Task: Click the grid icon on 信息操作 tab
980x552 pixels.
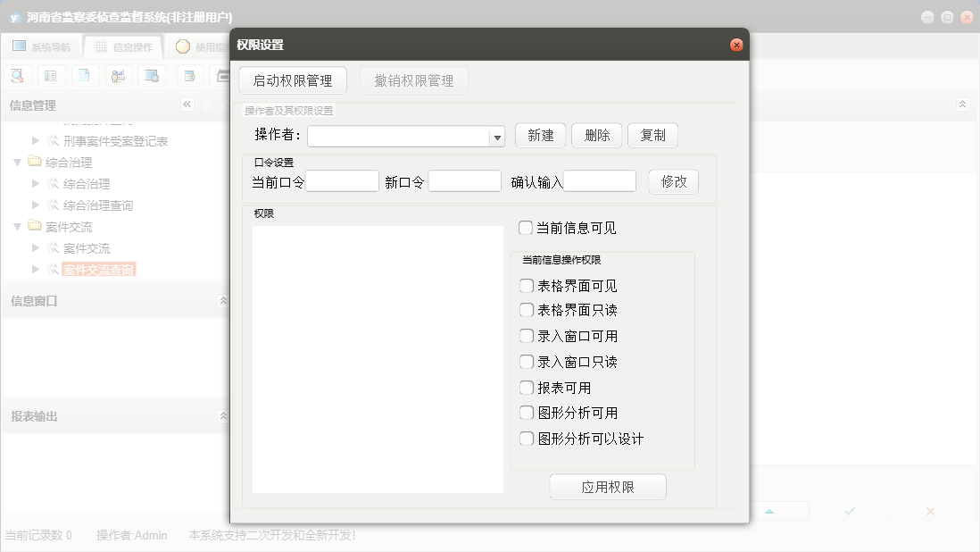Action: click(x=101, y=46)
